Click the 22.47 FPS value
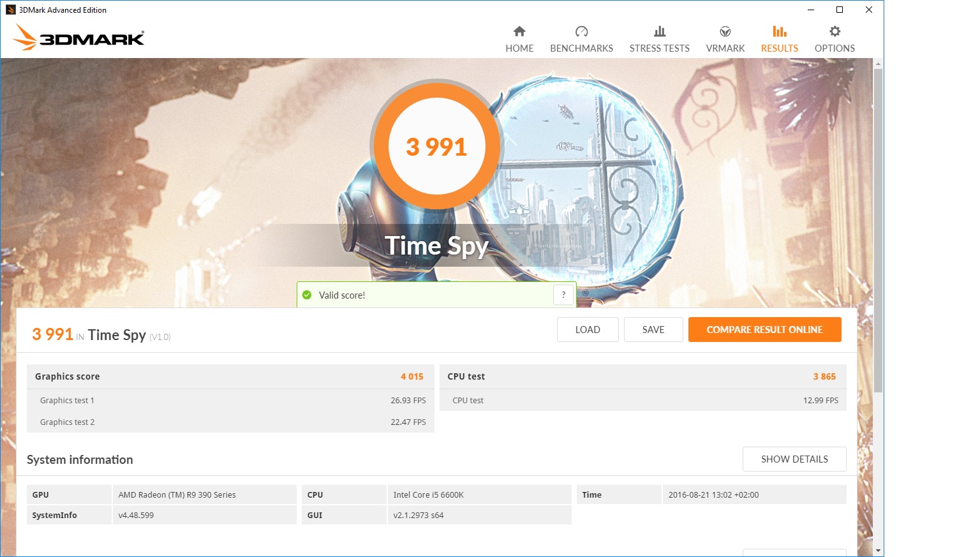 [x=408, y=422]
